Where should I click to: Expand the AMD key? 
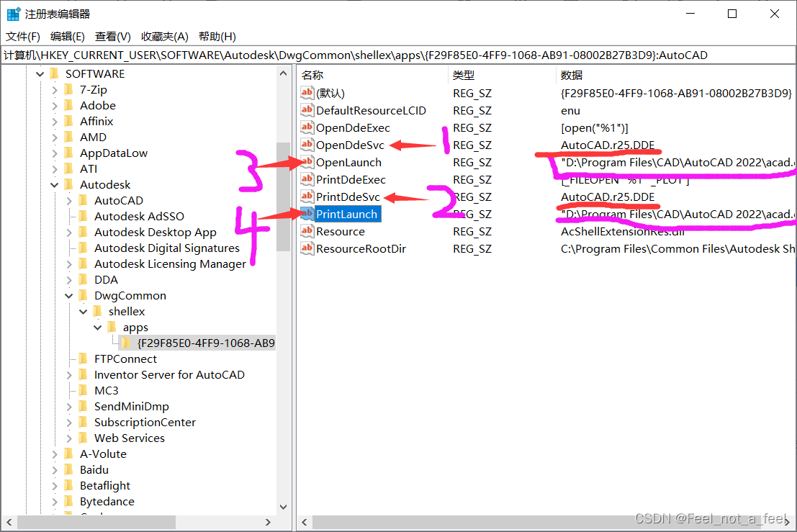(55, 137)
